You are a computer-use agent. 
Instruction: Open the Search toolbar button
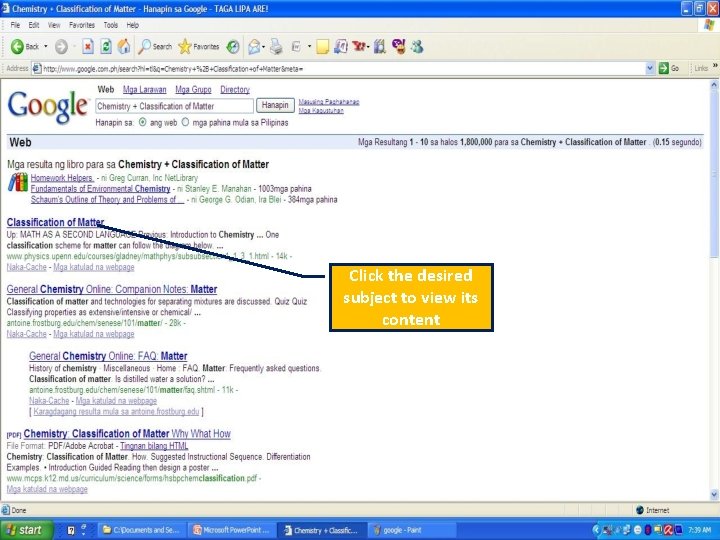pyautogui.click(x=154, y=46)
